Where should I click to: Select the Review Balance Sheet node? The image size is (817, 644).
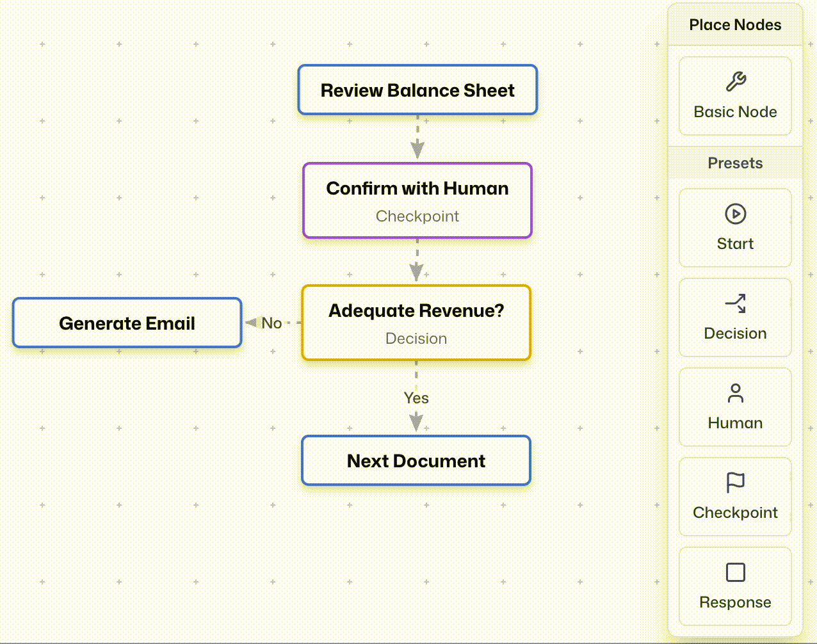click(417, 90)
